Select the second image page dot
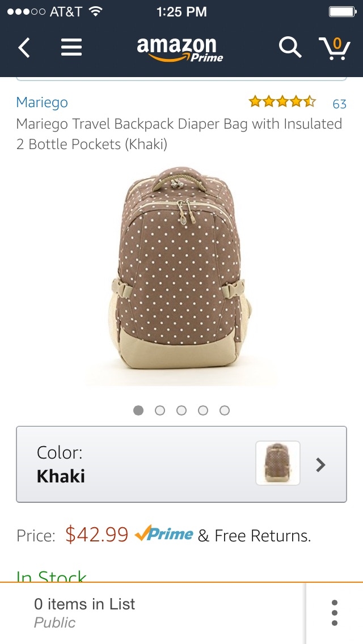Image resolution: width=363 pixels, height=644 pixels. point(160,410)
